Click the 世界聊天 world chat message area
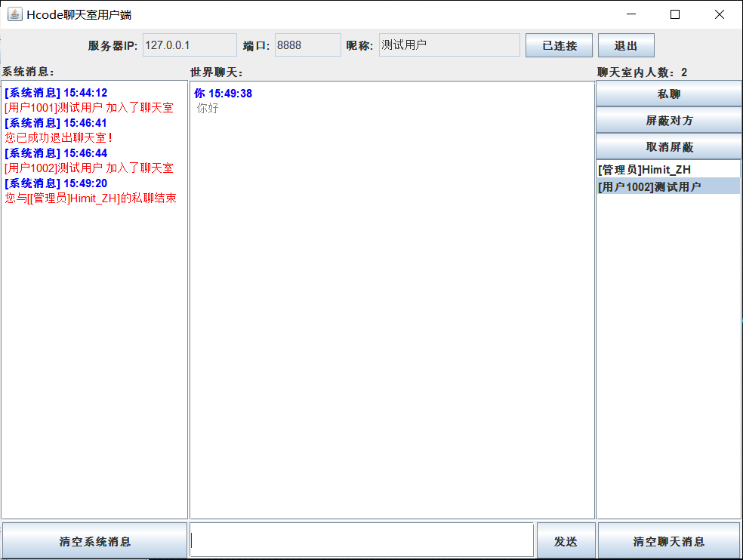 tap(393, 302)
